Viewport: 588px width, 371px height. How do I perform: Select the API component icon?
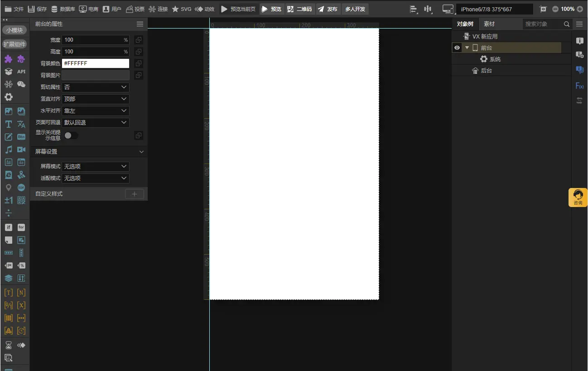point(21,72)
